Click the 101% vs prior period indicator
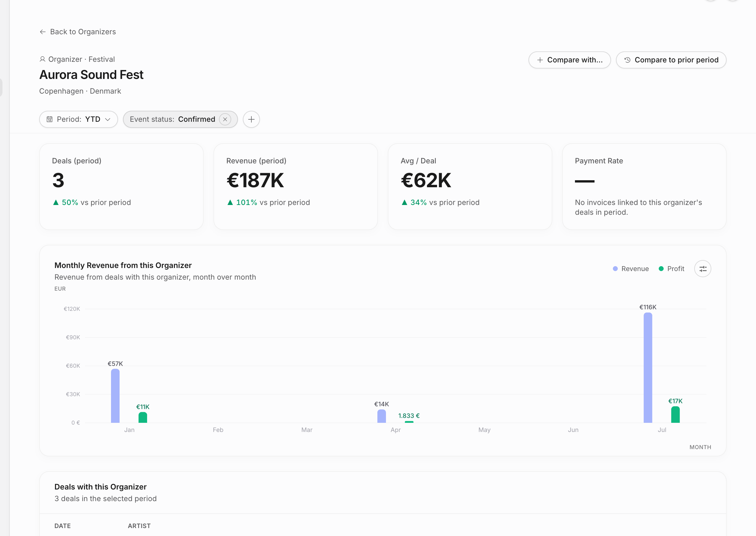 [269, 202]
